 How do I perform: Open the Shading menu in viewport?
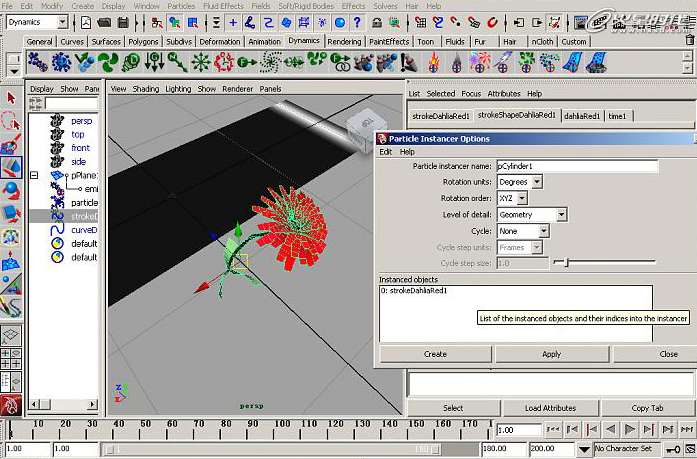tap(146, 89)
